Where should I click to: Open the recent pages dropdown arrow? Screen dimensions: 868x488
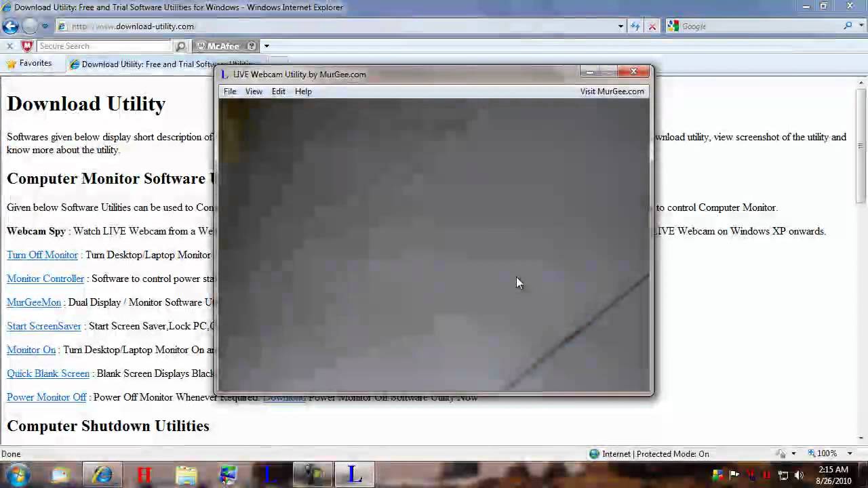point(45,26)
